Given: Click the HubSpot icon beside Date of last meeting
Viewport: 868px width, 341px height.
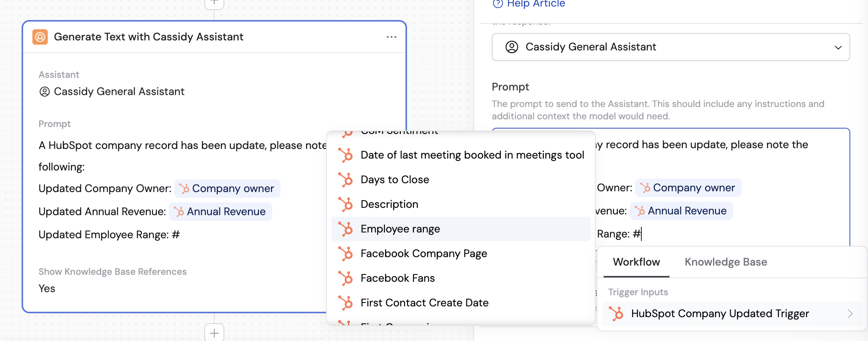Looking at the screenshot, I should click(x=346, y=155).
